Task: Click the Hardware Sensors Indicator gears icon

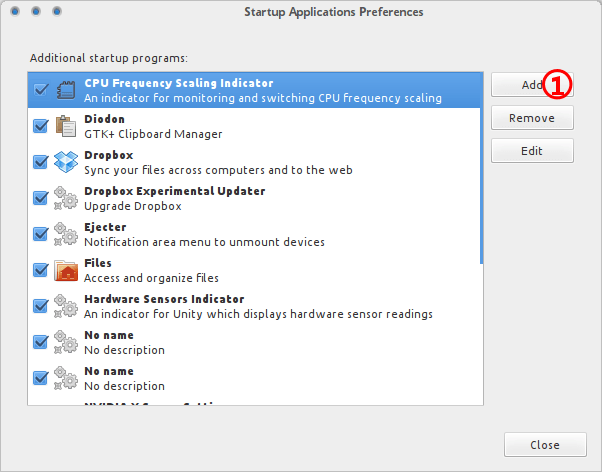Action: (x=66, y=306)
